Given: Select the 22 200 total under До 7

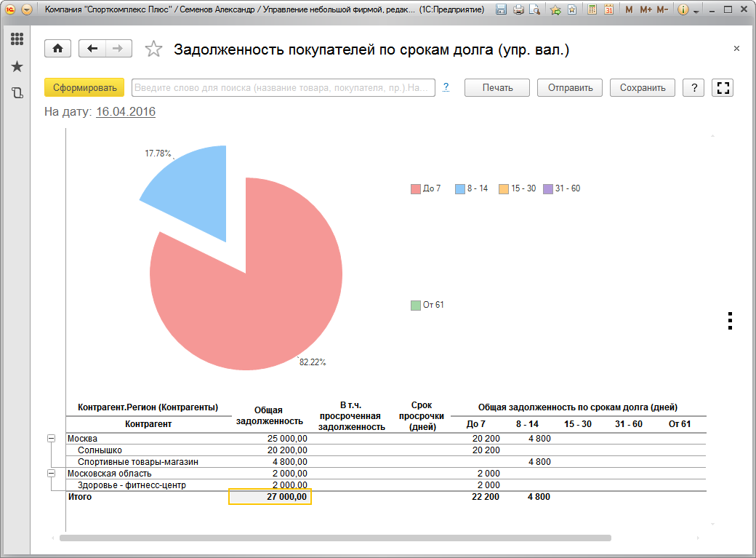Looking at the screenshot, I should tap(486, 497).
